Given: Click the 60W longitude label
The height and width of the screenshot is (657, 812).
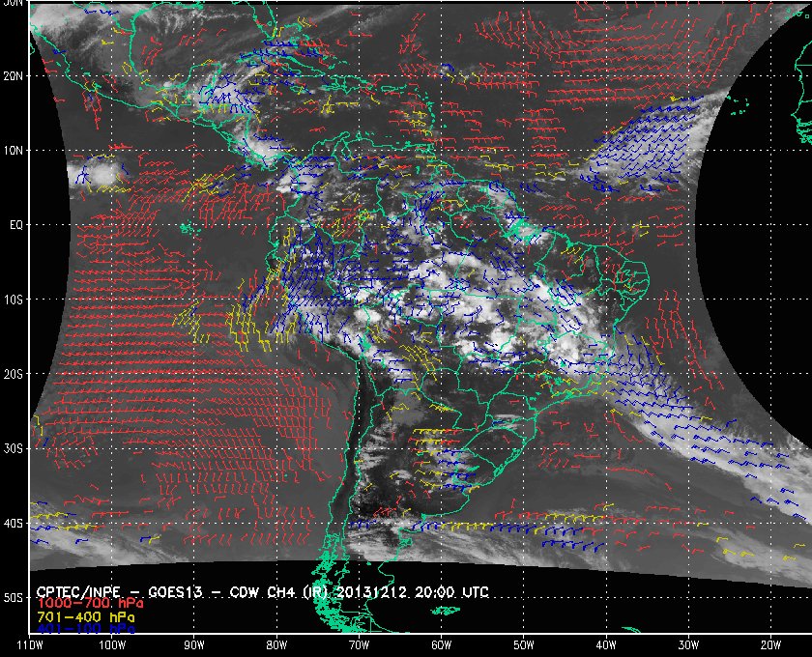Looking at the screenshot, I should pos(441,645).
